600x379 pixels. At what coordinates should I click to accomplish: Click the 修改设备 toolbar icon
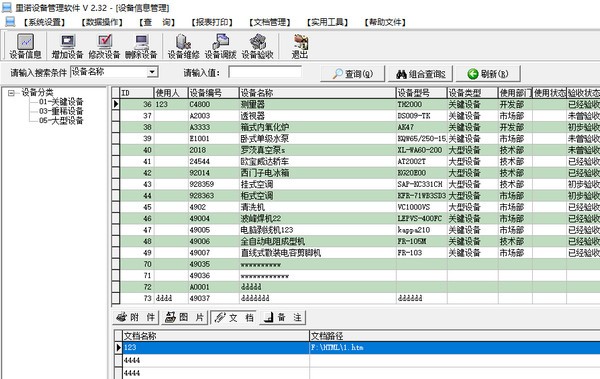(104, 46)
